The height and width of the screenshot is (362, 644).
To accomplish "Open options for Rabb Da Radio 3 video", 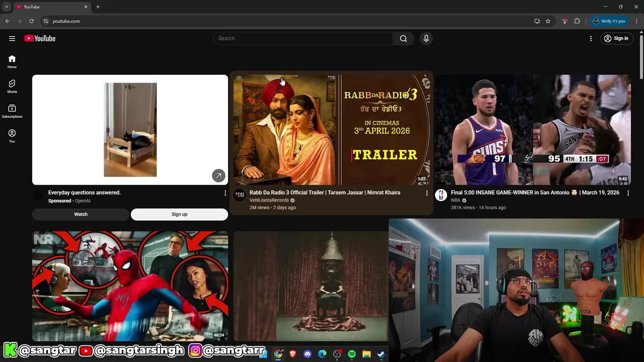I will (427, 193).
